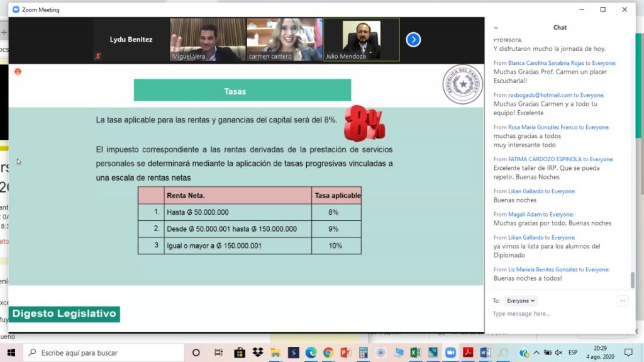Image resolution: width=644 pixels, height=362 pixels.
Task: Open Windows Start menu
Action: [x=11, y=353]
